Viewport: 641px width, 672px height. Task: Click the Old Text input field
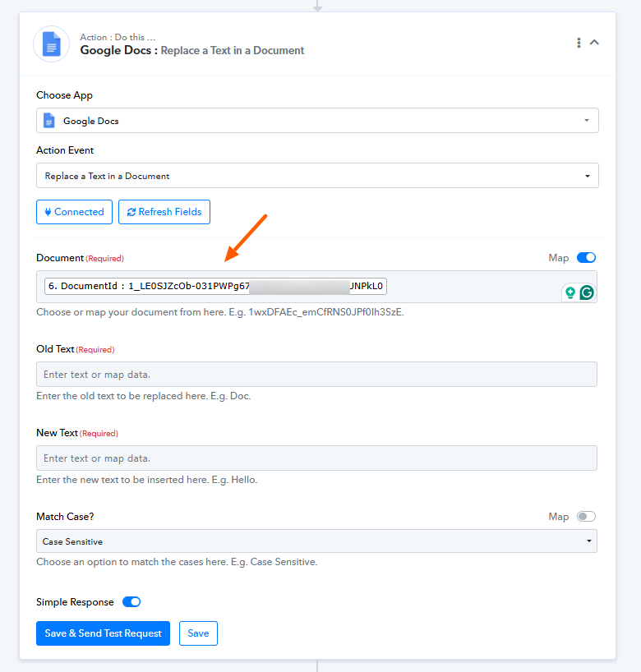(x=316, y=375)
